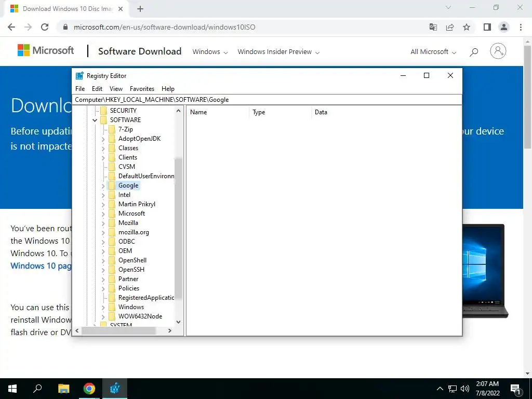Screen dimensions: 532x399
Task: Click the SOFTWARE key folder icon
Action: [x=103, y=120]
